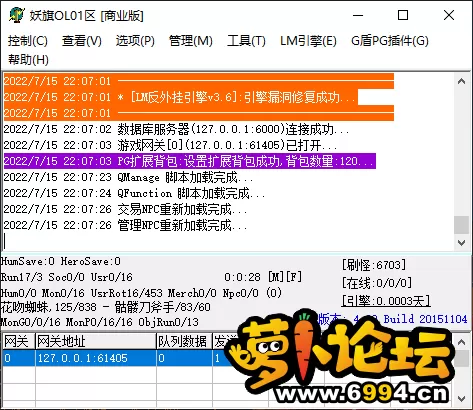
Task: Click the Run17/3 Soc0/0 Usr0/16 text
Action: [x=66, y=277]
